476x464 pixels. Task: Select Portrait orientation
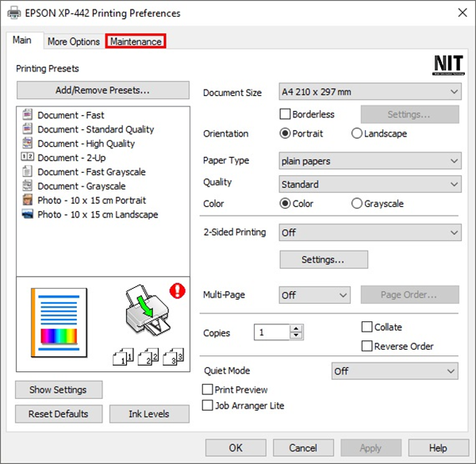tap(285, 133)
